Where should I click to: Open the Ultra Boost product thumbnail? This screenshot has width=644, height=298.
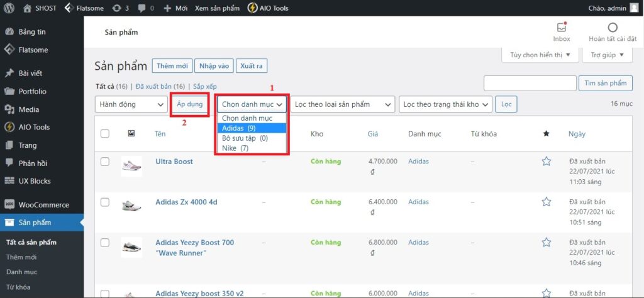131,165
